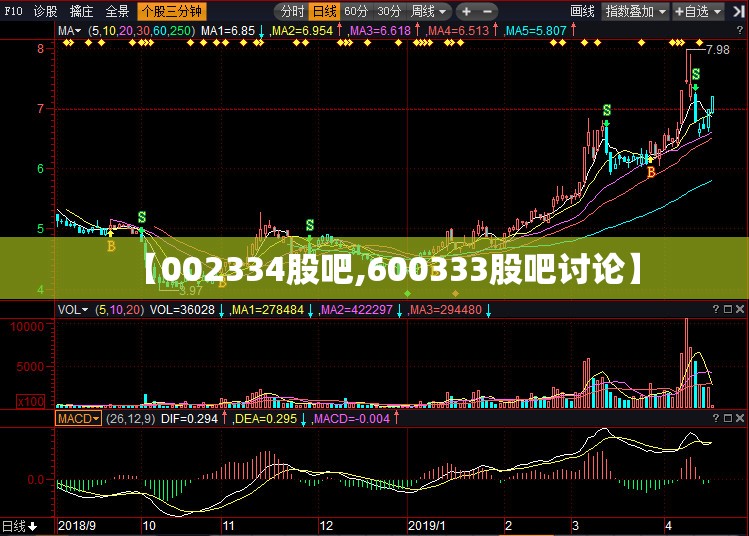Zoom out chart with minus icon
This screenshot has width=749, height=536.
pyautogui.click(x=487, y=11)
